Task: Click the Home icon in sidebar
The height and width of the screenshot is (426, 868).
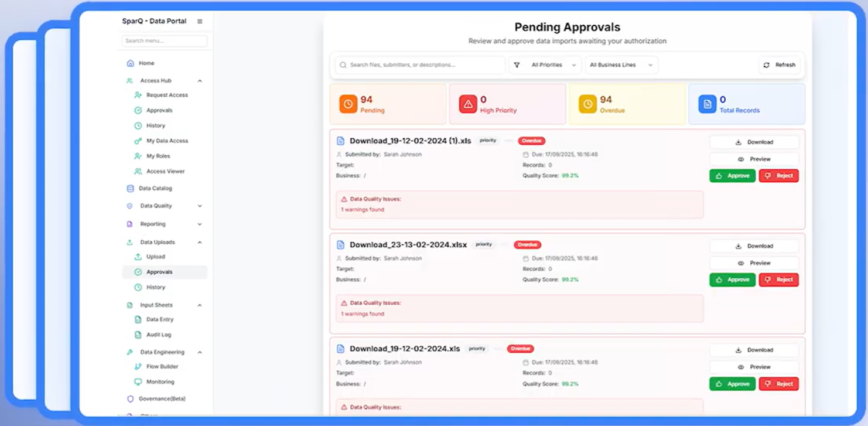Action: click(130, 63)
